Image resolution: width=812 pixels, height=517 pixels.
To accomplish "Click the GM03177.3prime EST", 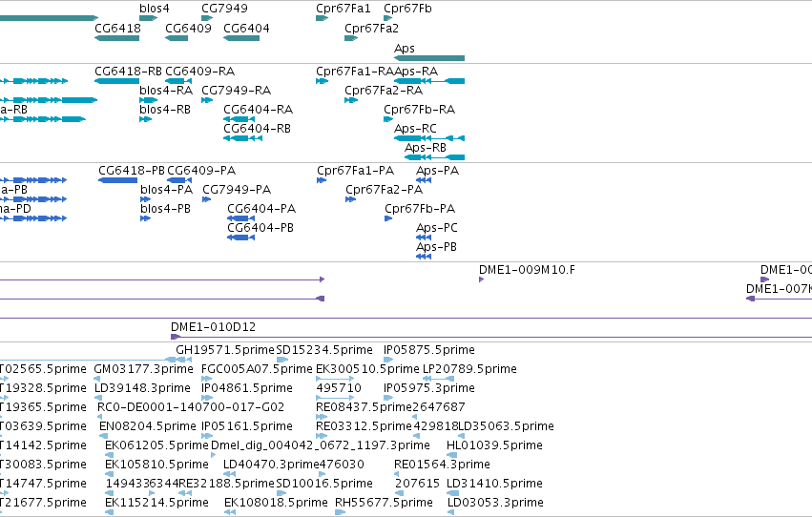I will click(98, 379).
